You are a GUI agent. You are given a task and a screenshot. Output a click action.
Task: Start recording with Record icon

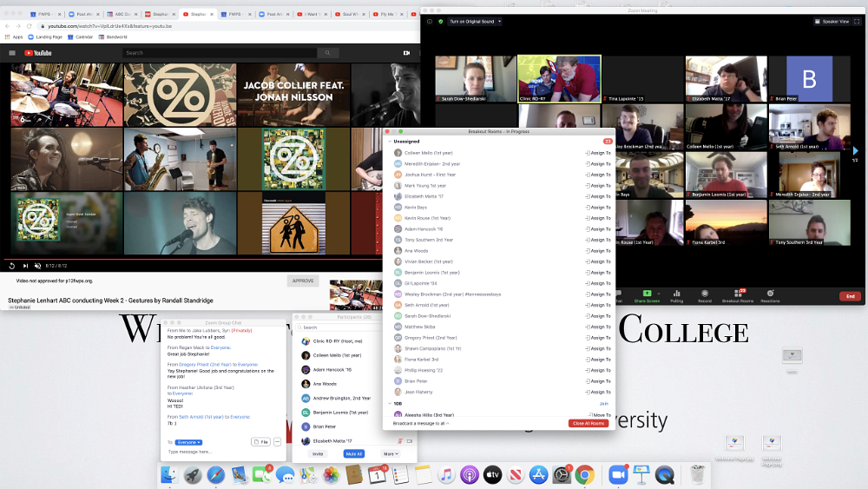(x=705, y=296)
